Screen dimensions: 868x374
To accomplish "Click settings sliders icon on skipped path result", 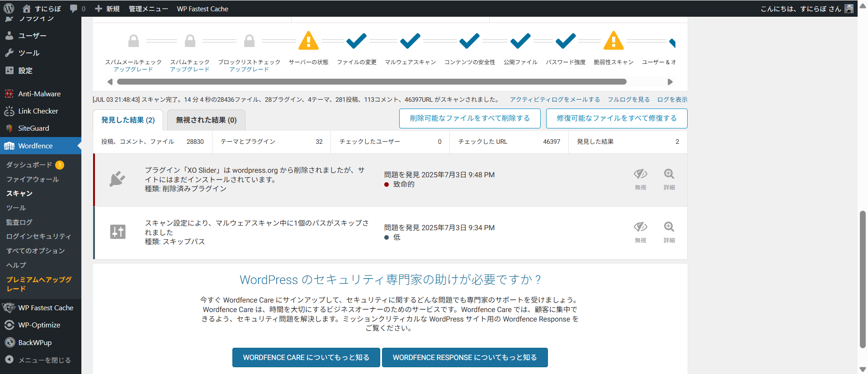I will click(x=118, y=232).
